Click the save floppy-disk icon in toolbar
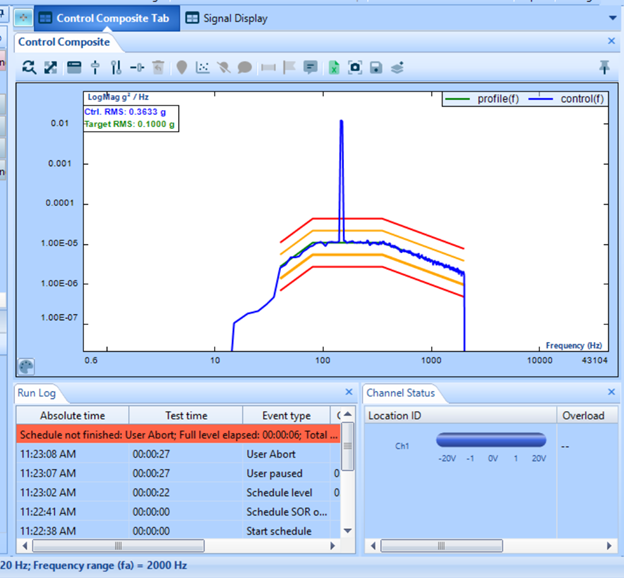The width and height of the screenshot is (624, 578). tap(376, 67)
